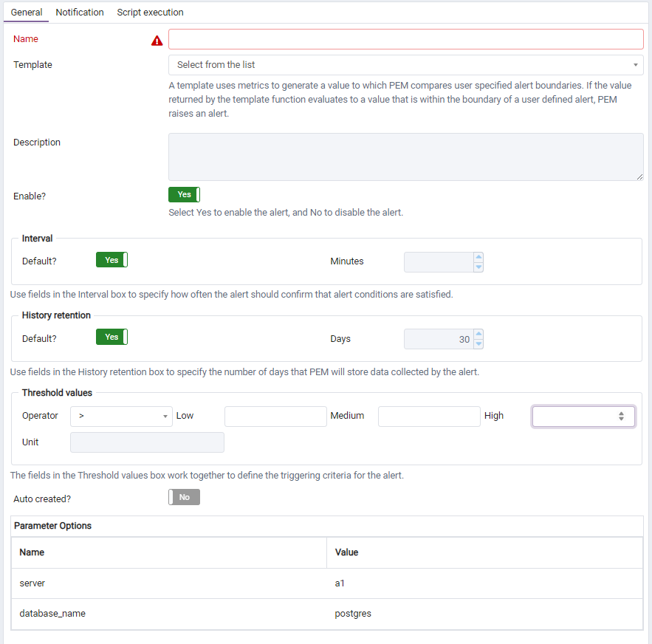Toggle the Enable? switch
This screenshot has width=652, height=644.
184,195
